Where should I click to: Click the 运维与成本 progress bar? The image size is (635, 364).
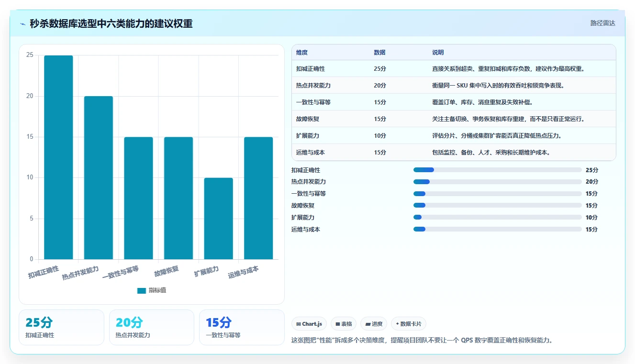[498, 229]
